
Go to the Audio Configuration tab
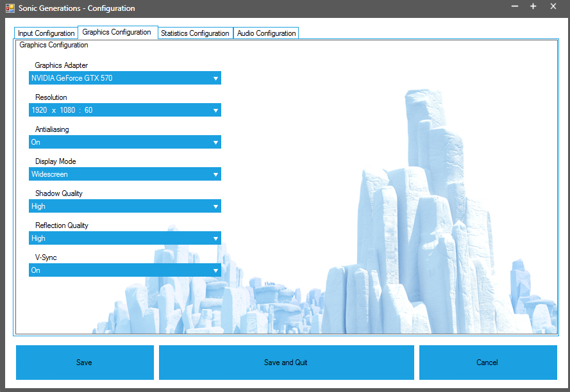(x=266, y=33)
